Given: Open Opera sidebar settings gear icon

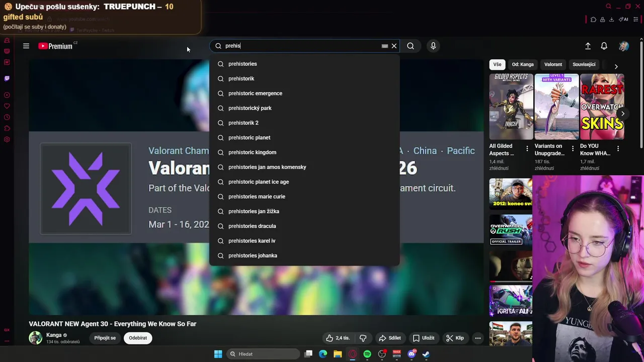Looking at the screenshot, I should tap(7, 139).
